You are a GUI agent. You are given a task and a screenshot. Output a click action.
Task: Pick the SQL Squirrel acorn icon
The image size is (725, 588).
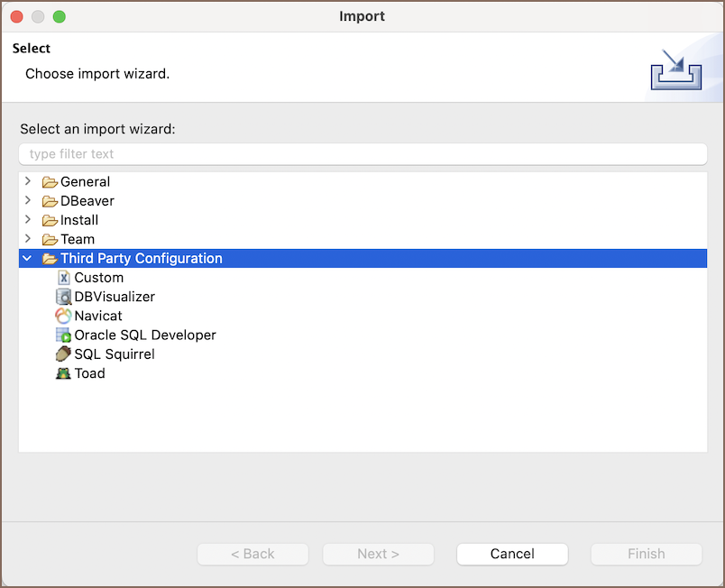point(63,354)
